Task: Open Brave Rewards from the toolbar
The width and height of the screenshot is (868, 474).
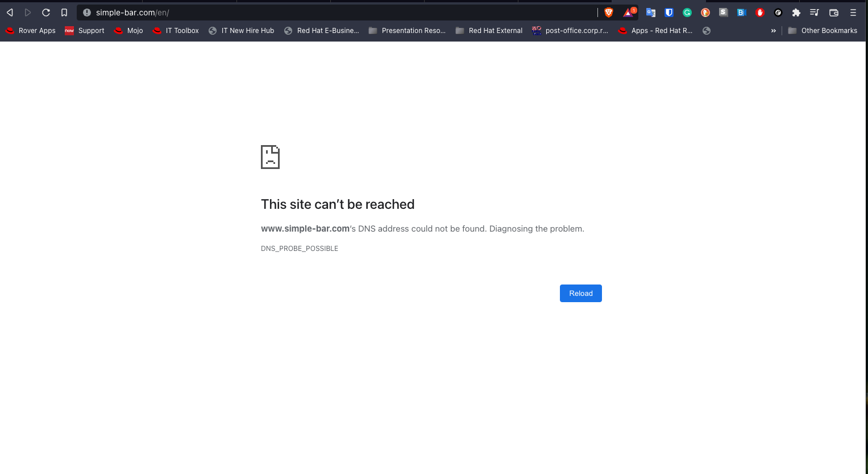Action: pos(629,12)
